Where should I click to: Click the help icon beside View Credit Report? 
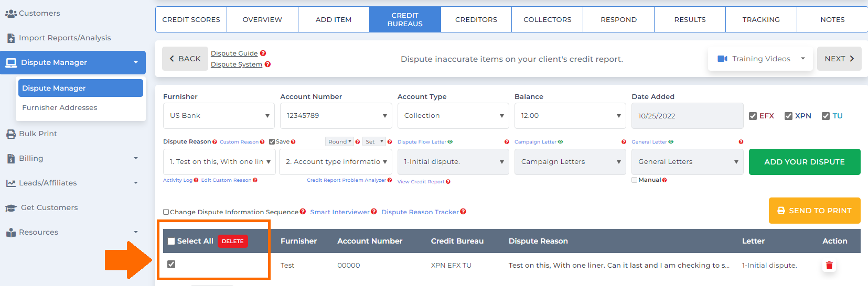coord(448,182)
